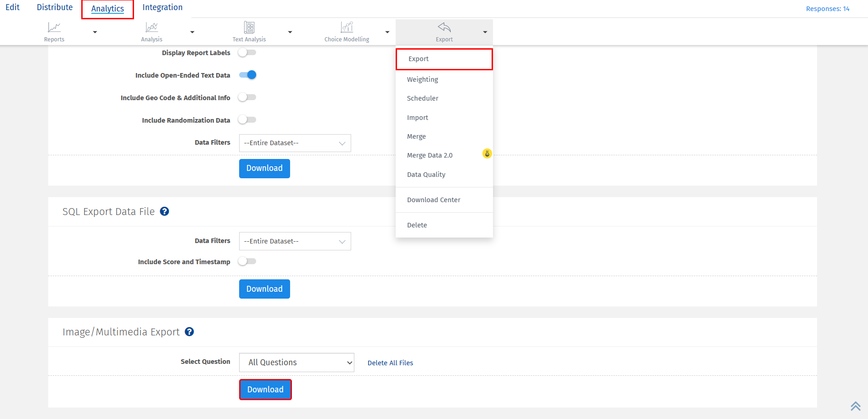This screenshot has width=868, height=419.
Task: Select the Choice Modelling icon
Action: [x=347, y=28]
